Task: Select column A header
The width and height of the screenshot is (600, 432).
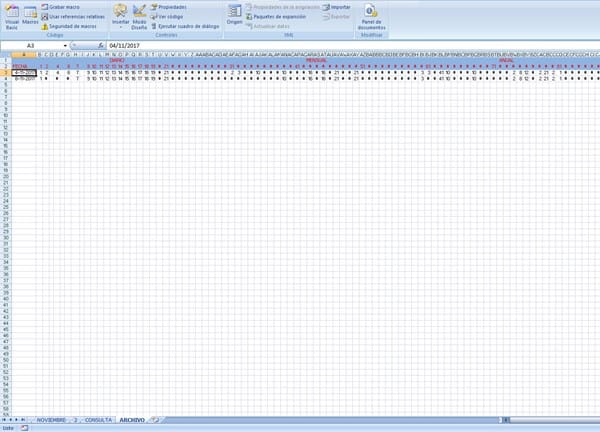Action: (x=24, y=55)
